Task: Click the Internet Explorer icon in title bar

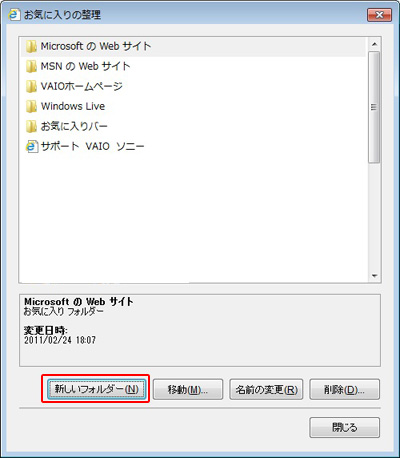Action: tap(14, 15)
